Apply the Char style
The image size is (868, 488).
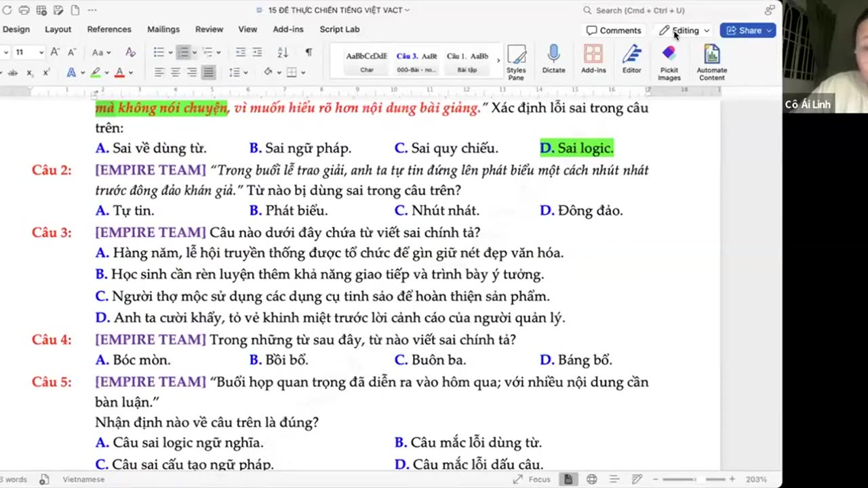[x=367, y=62]
